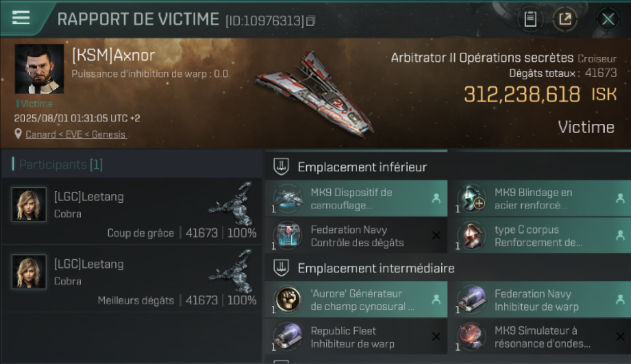Image resolution: width=631 pixels, height=364 pixels.
Task: Open the clipboard report icon
Action: pos(530,19)
